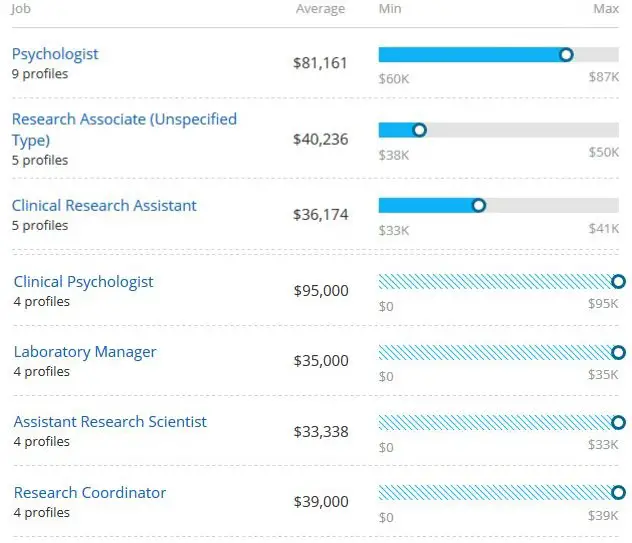Screen dimensions: 632x543
Task: Click the Average column header
Action: point(320,9)
